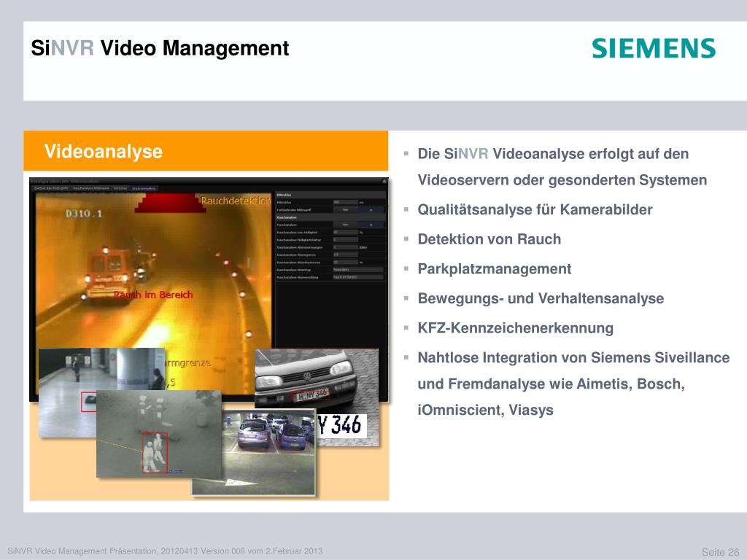Image resolution: width=747 pixels, height=560 pixels.
Task: Click the 'Rauchdetektion' label in the camera view
Action: (x=236, y=201)
